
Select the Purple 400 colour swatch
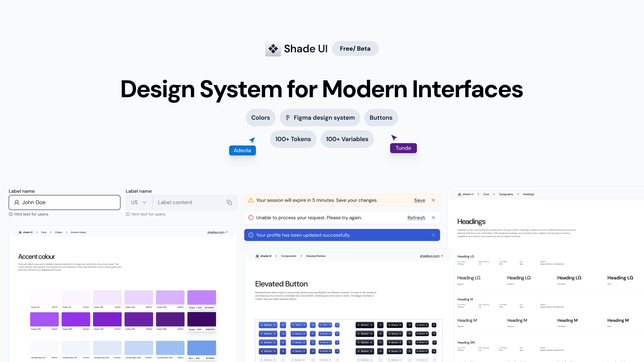pos(202,297)
